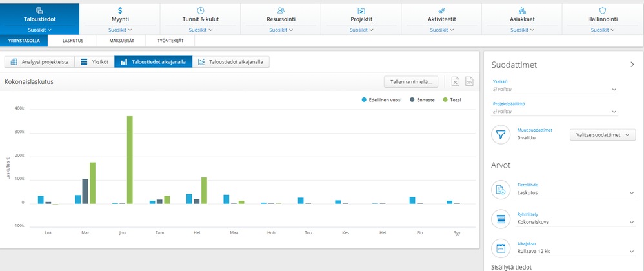The width and height of the screenshot is (644, 271).
Task: Collapse the Suodattimet panel with the arrow
Action: [632, 65]
